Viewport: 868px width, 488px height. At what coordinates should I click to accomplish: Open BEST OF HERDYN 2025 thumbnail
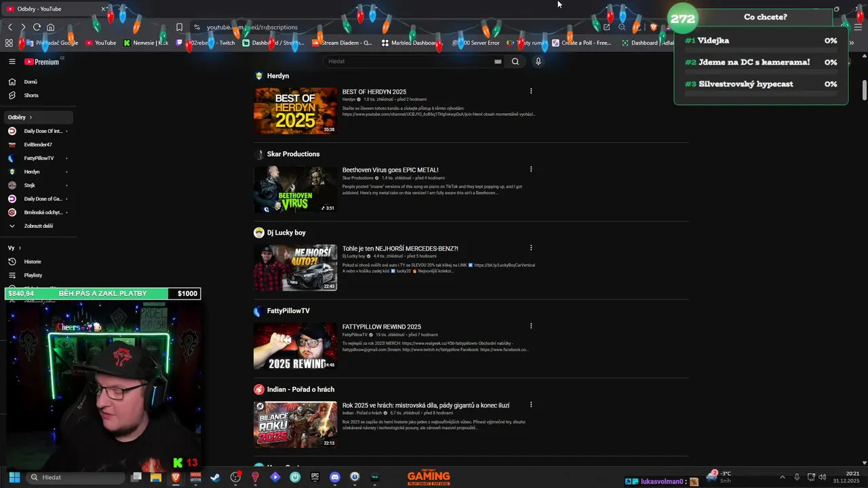pyautogui.click(x=295, y=110)
